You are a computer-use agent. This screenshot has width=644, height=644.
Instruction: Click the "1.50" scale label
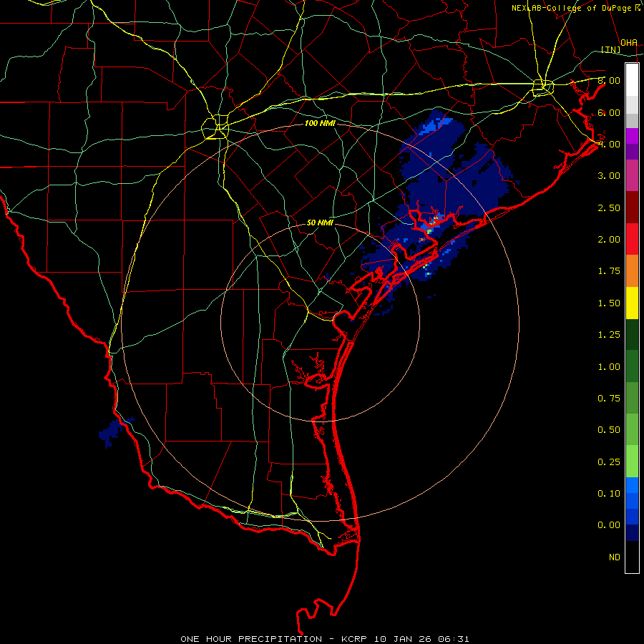click(609, 303)
